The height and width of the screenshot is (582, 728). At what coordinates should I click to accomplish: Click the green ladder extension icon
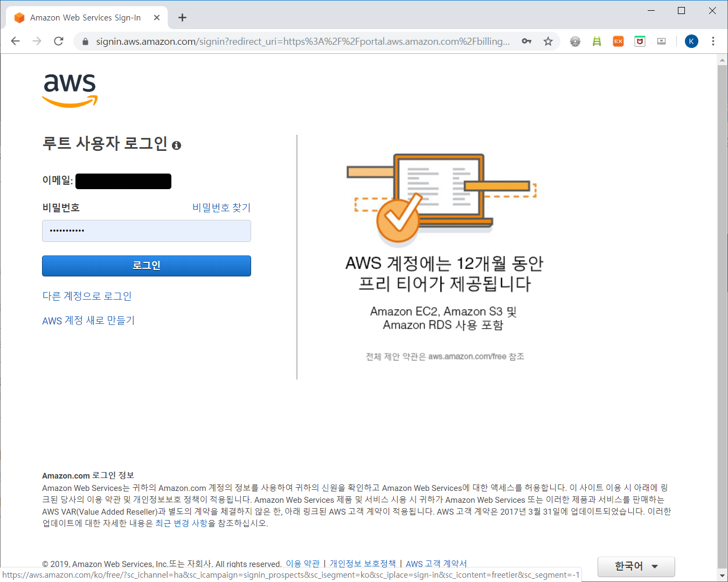click(x=597, y=41)
